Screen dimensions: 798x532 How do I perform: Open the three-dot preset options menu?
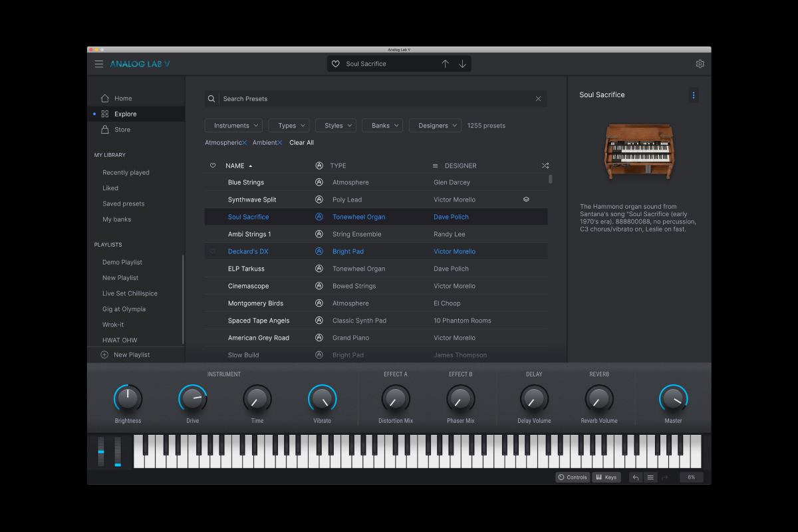coord(694,95)
